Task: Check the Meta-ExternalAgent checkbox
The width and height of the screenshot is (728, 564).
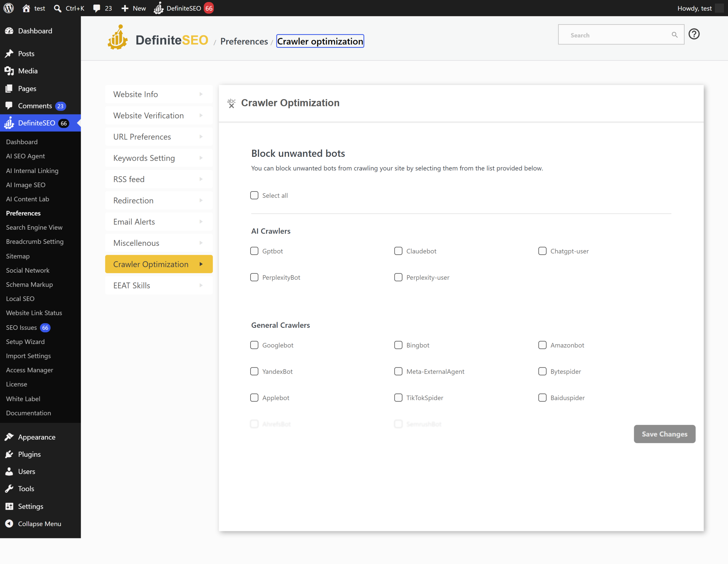Action: (x=398, y=371)
